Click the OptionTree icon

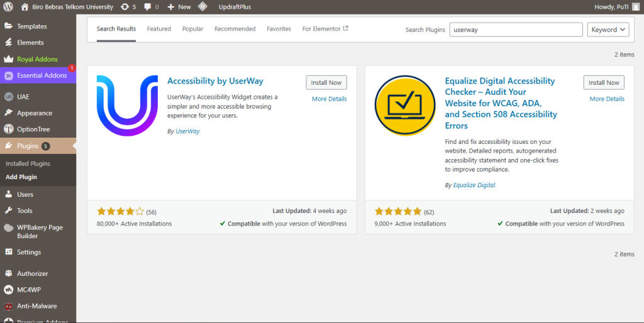(9, 129)
